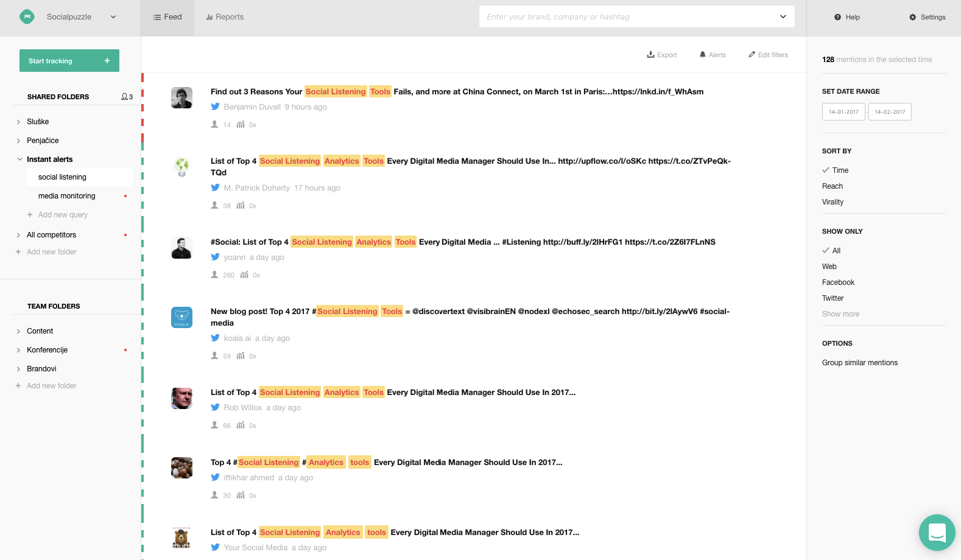The height and width of the screenshot is (560, 961).
Task: Click Twitter bird icon on Benjamin Duvall's mention
Action: (x=215, y=107)
